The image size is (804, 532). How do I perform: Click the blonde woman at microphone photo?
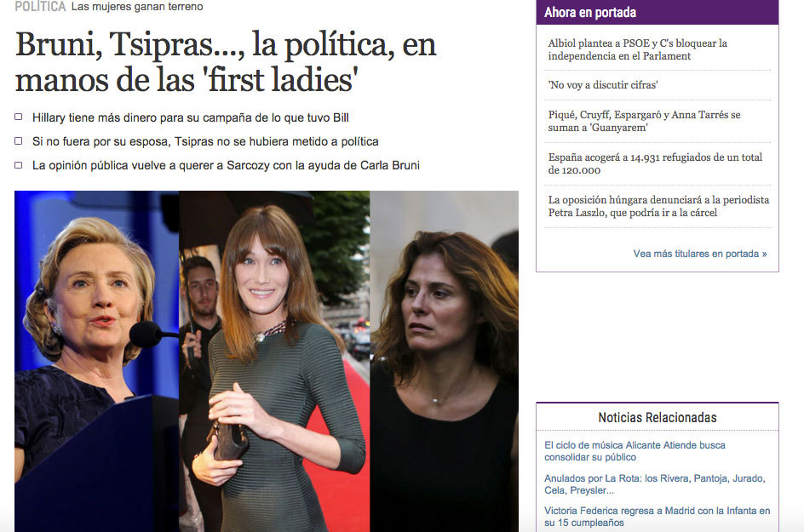96,361
